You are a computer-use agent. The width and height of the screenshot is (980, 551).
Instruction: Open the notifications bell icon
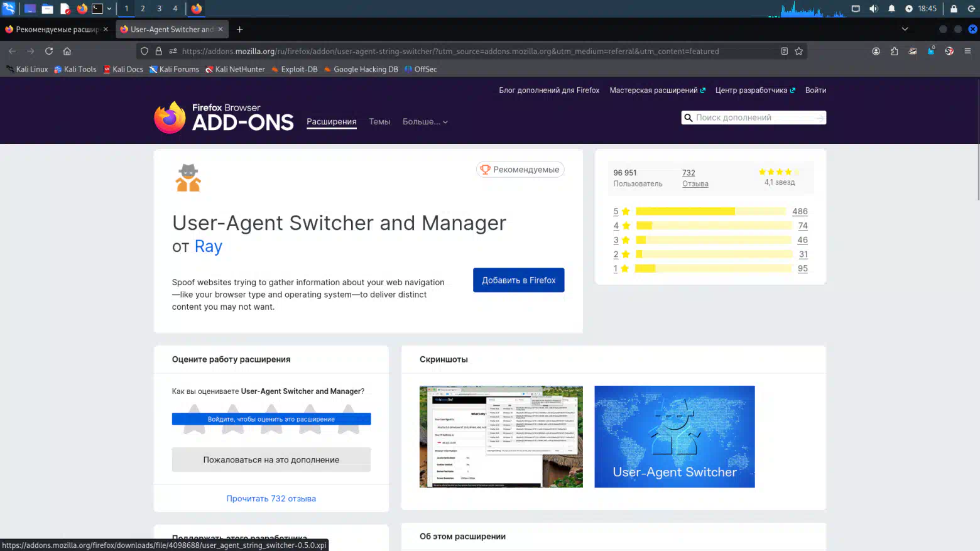coord(891,9)
